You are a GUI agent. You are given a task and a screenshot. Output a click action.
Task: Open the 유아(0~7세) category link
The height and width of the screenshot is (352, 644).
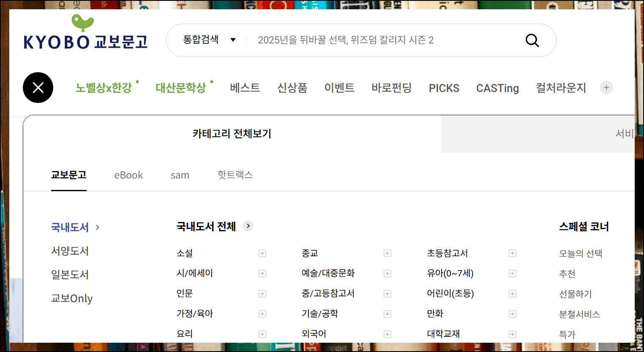450,273
